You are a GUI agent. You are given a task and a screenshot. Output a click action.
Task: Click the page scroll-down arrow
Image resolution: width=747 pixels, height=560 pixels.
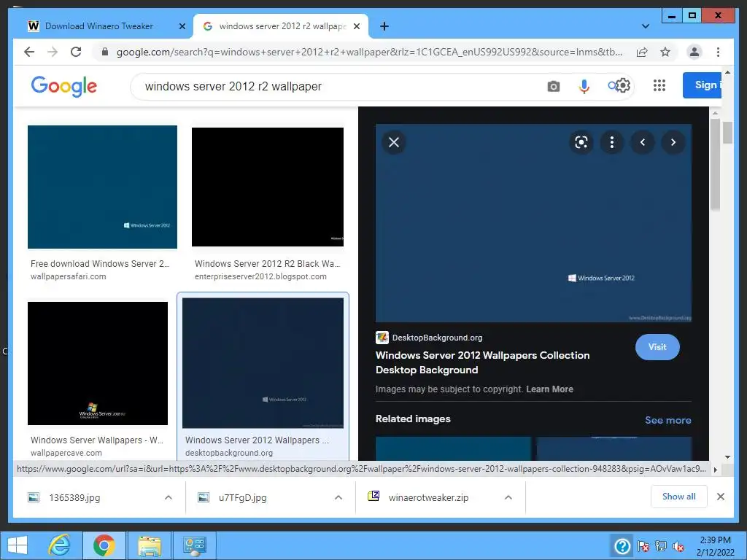[727, 457]
